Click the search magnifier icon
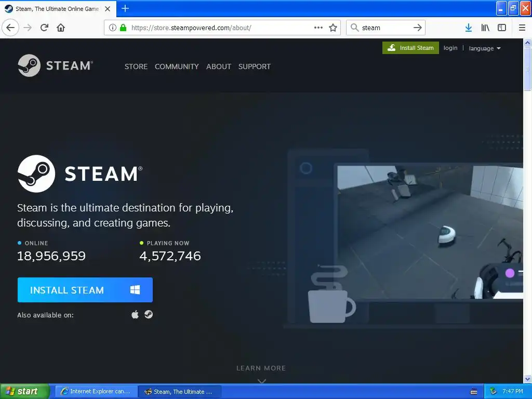This screenshot has width=532, height=399. point(354,28)
